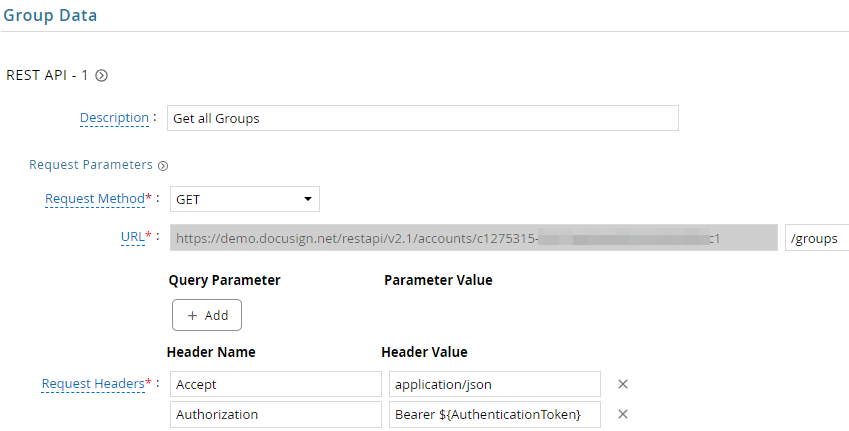Click the Request Parameters label text
This screenshot has width=849, height=431.
[91, 165]
